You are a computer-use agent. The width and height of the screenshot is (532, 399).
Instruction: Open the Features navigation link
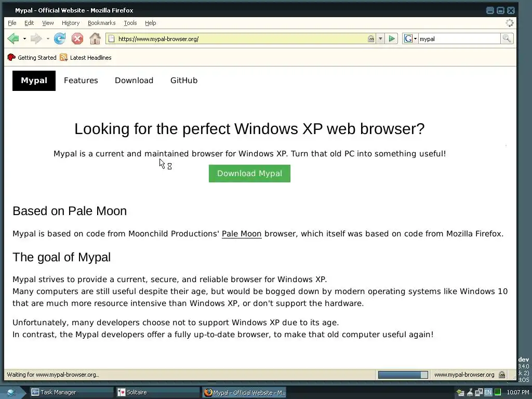tap(81, 81)
